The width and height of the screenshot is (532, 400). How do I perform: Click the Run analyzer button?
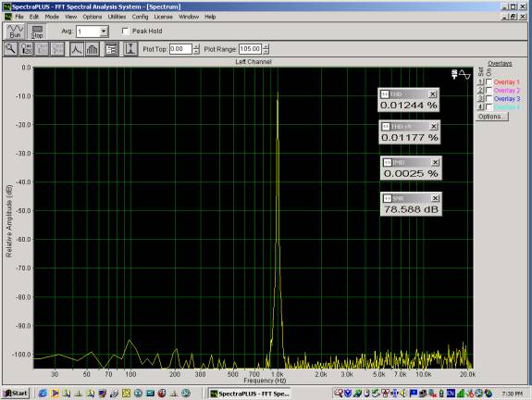coord(16,31)
